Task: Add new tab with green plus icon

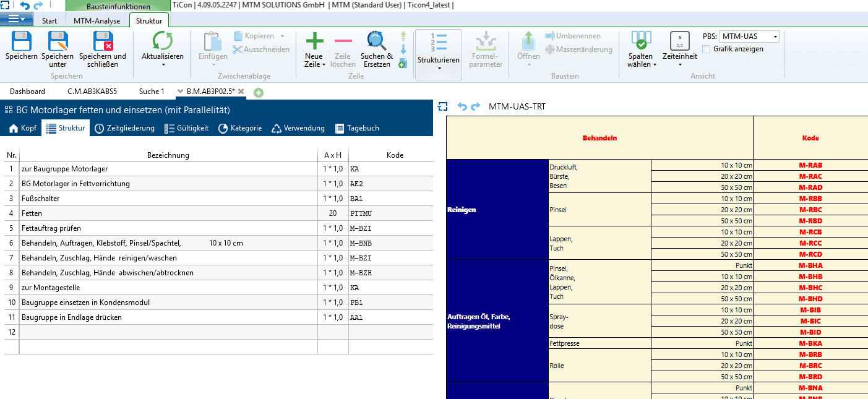Action: click(x=259, y=92)
